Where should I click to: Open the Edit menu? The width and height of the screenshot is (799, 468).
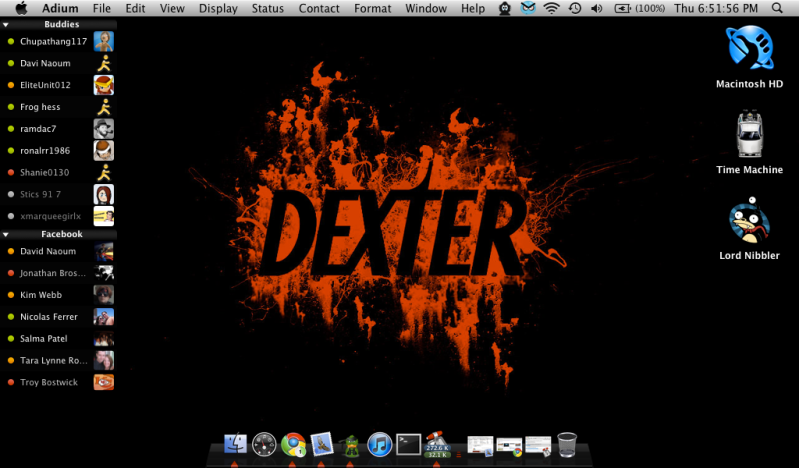[135, 8]
